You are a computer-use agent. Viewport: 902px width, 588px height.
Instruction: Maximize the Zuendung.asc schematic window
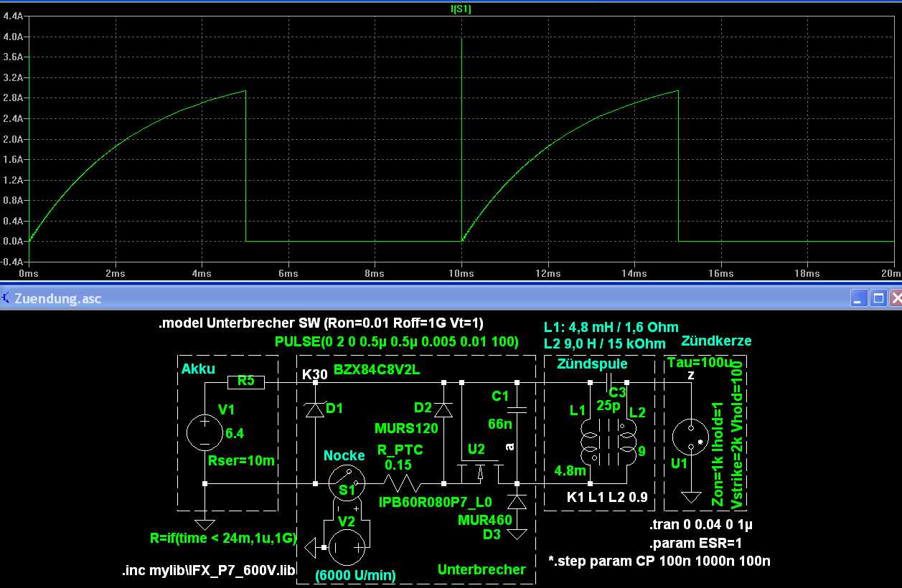click(876, 298)
